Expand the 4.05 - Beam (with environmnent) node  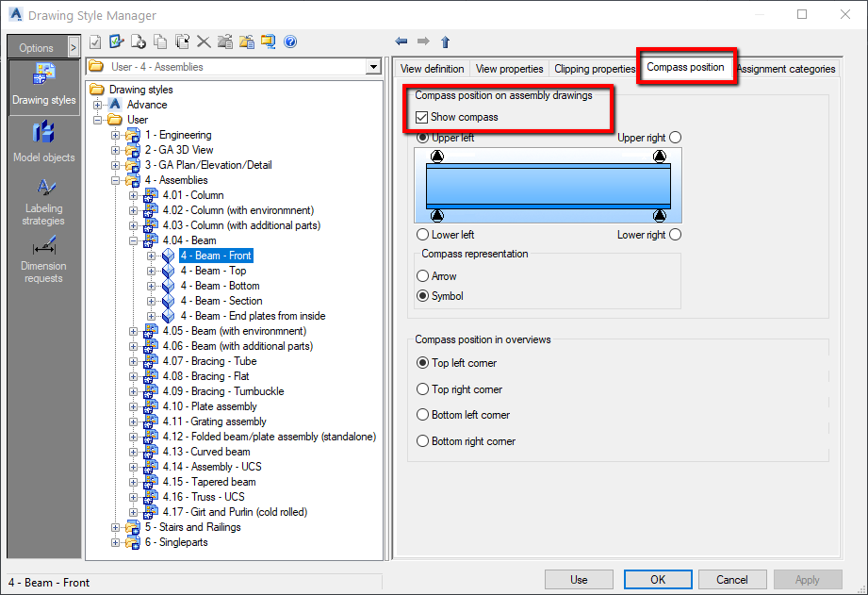(x=133, y=331)
